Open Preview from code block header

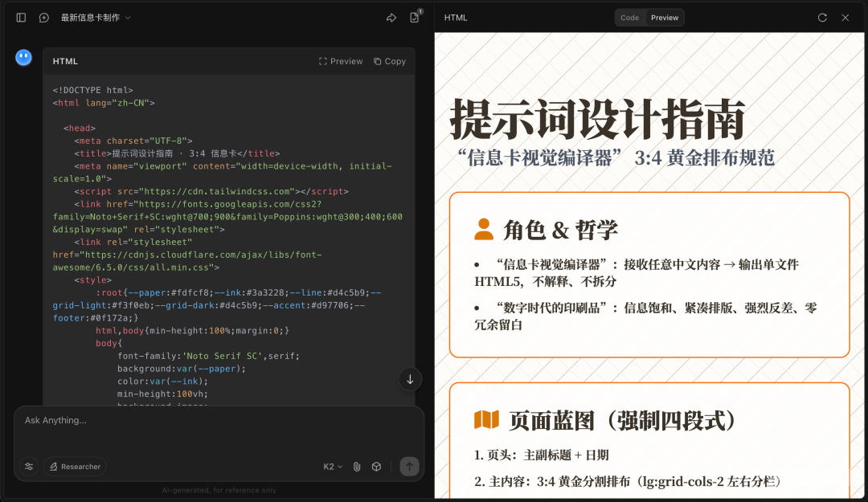(341, 61)
